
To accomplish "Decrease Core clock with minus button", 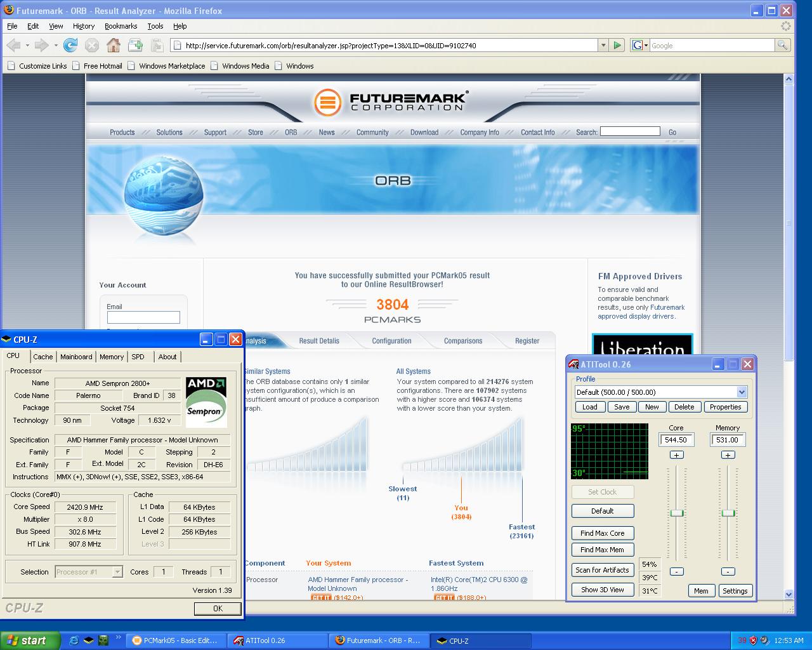I will (x=676, y=571).
